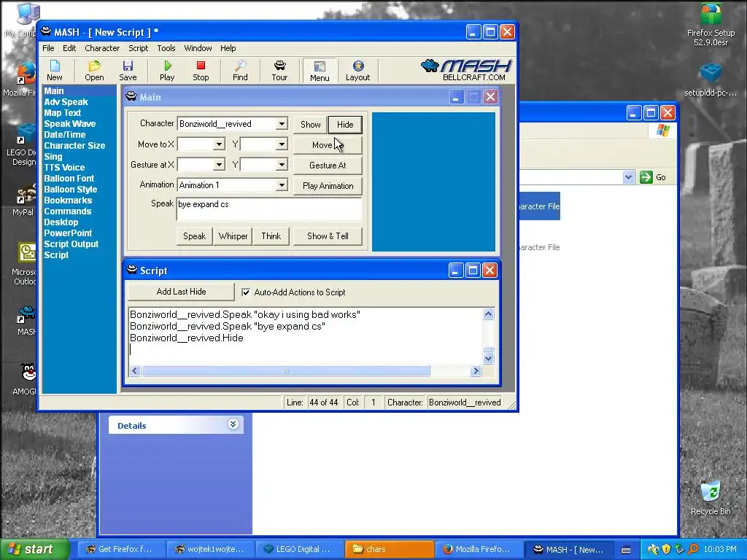Click the security shield tray icon
747x560 pixels.
(667, 549)
